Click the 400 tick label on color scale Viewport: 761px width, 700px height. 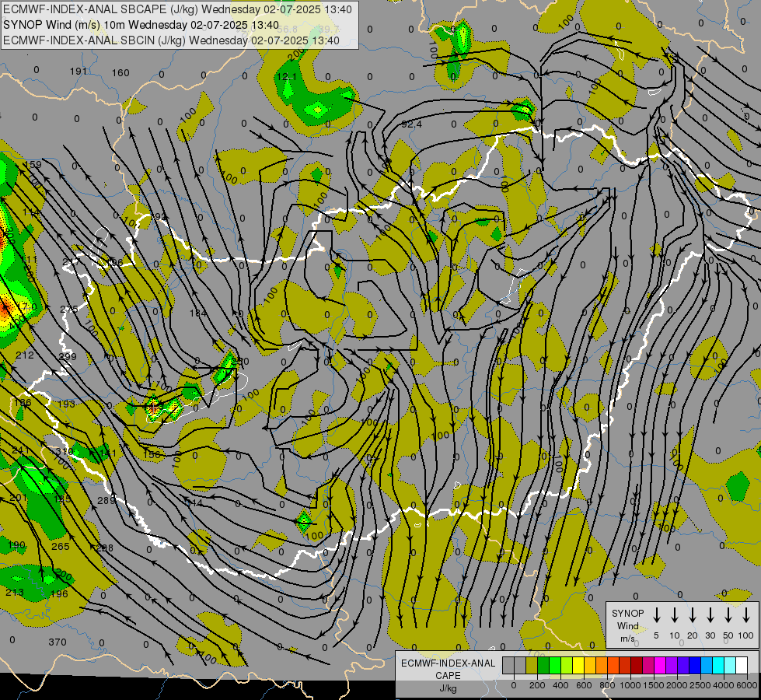tap(560, 685)
